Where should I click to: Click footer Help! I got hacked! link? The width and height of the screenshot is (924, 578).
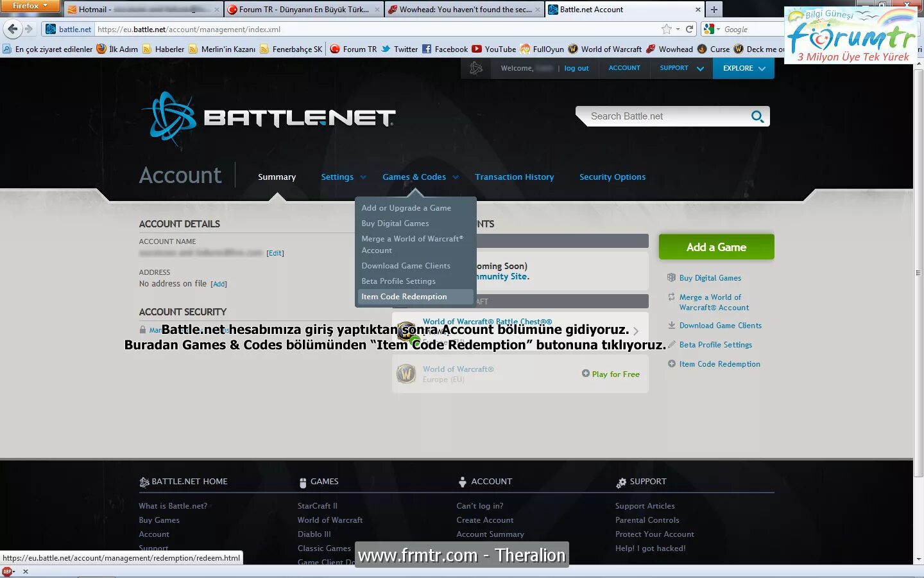[x=650, y=548]
